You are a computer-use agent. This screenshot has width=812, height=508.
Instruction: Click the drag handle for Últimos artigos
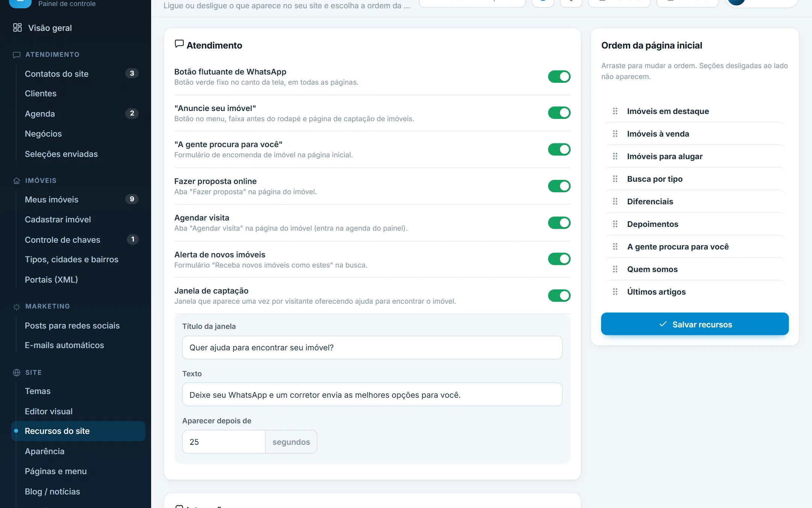(615, 292)
